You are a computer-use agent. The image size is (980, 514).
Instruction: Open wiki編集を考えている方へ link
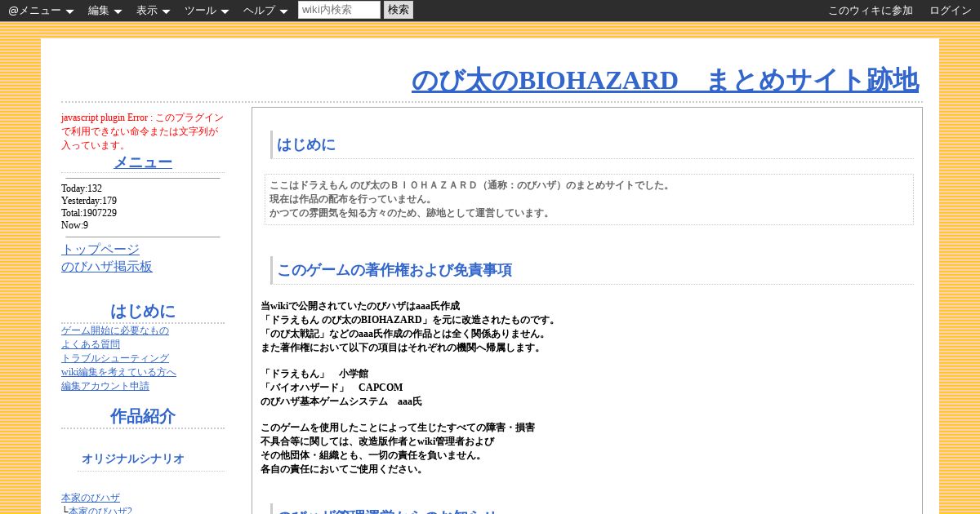(118, 372)
